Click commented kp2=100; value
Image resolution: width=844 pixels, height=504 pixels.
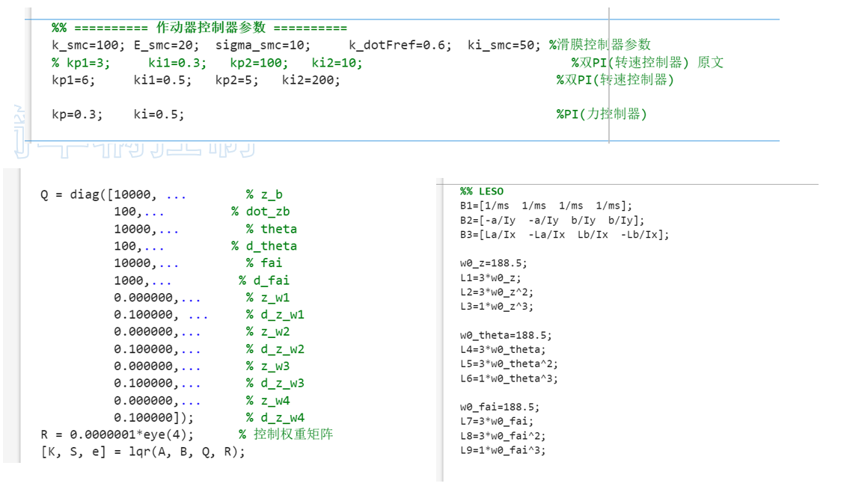point(259,63)
